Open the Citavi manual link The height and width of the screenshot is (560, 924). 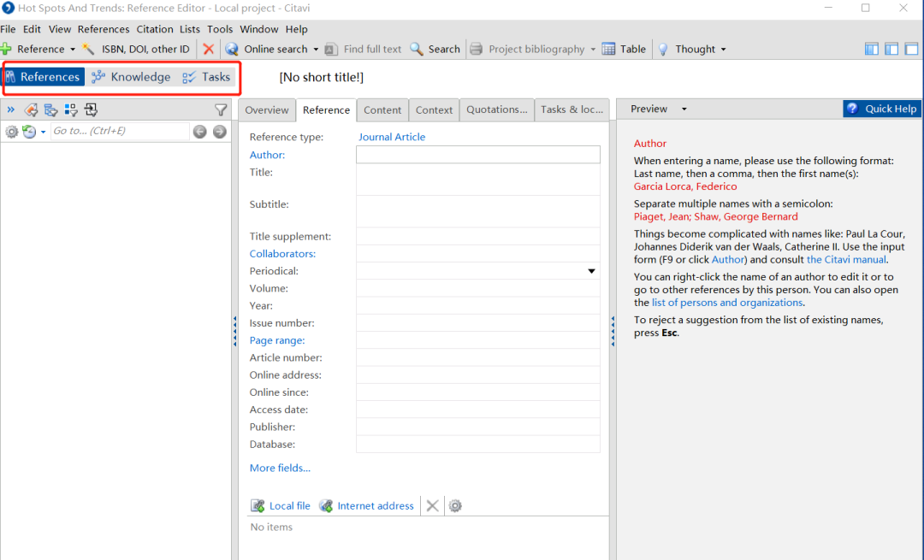(846, 260)
